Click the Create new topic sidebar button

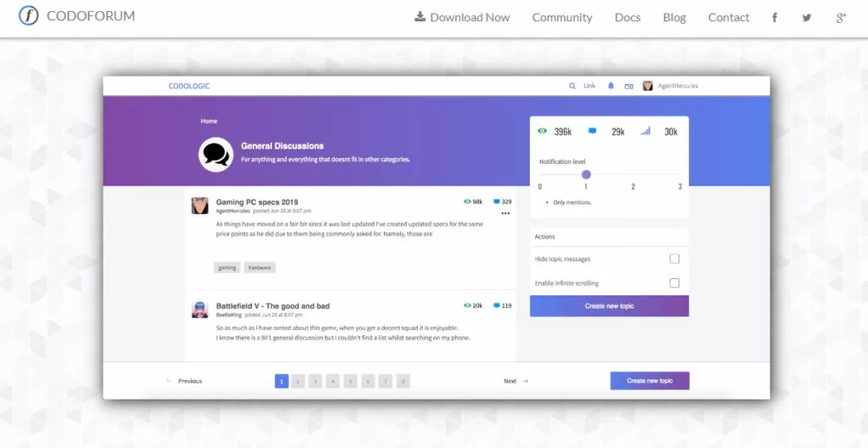[609, 306]
